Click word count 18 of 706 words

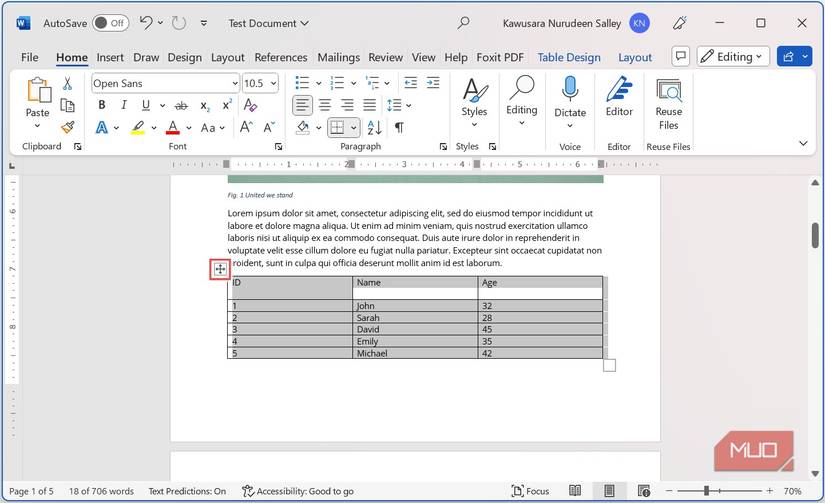pyautogui.click(x=101, y=491)
